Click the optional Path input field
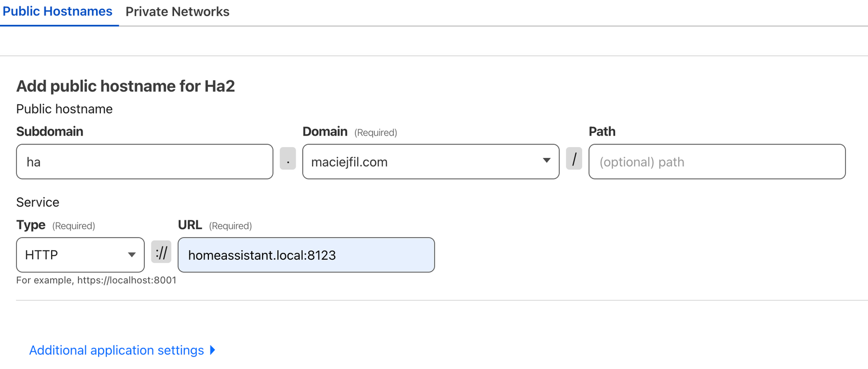The height and width of the screenshot is (369, 868). (x=716, y=161)
